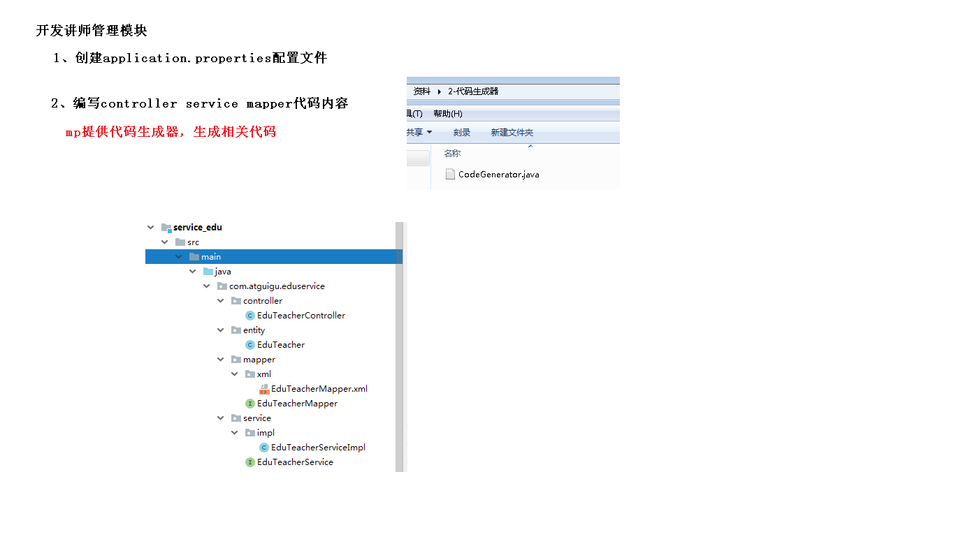Click the 刻录 toolbar button
The image size is (956, 560).
point(462,133)
